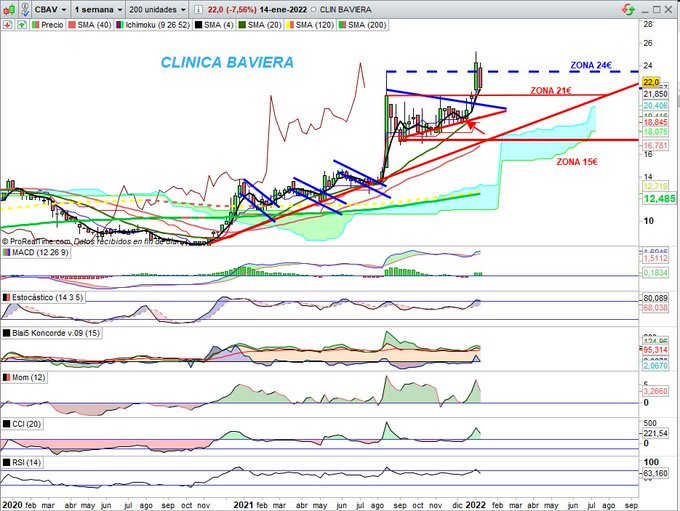Click the ZONA 21€ text annotation
The height and width of the screenshot is (511, 680).
click(x=551, y=91)
